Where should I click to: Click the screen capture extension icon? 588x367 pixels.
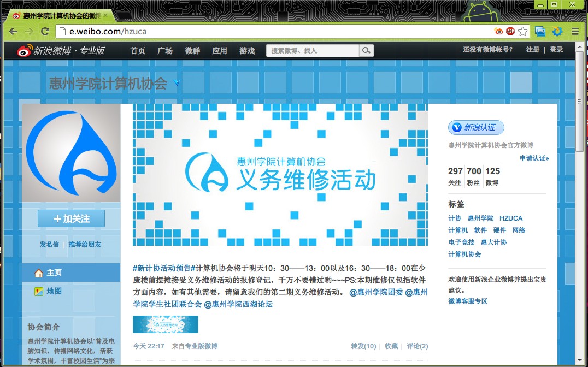pos(540,32)
